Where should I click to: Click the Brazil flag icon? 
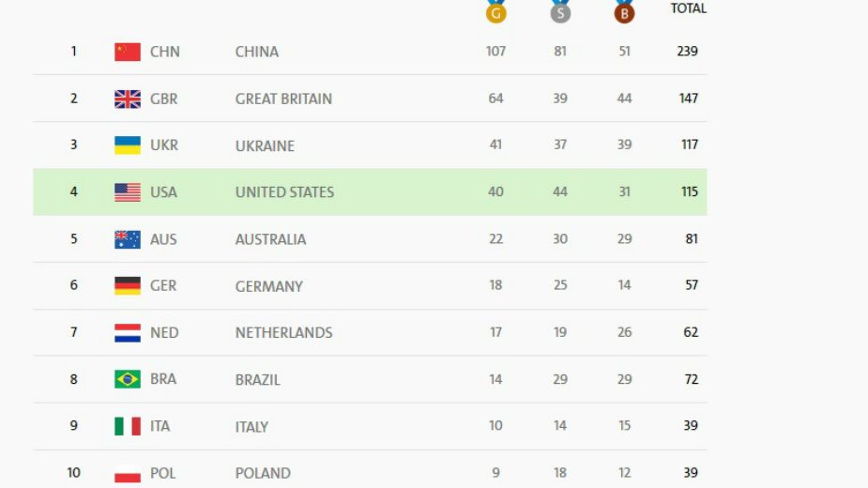[128, 379]
